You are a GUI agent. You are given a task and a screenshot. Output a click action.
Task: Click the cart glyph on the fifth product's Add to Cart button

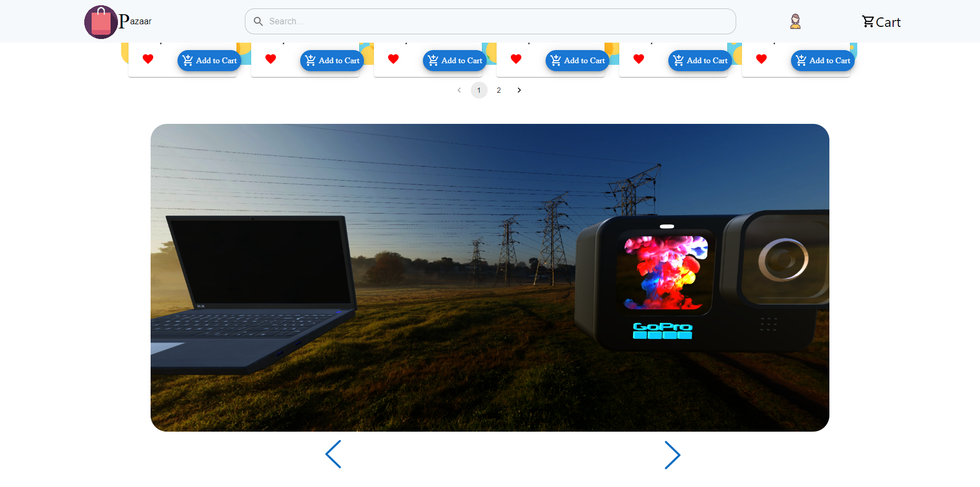(x=678, y=60)
